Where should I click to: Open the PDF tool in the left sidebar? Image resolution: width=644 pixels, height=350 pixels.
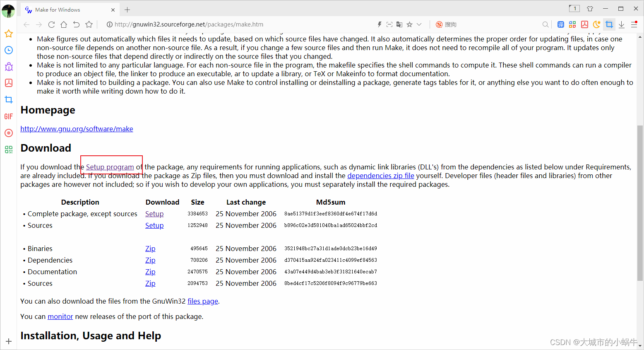pos(8,83)
